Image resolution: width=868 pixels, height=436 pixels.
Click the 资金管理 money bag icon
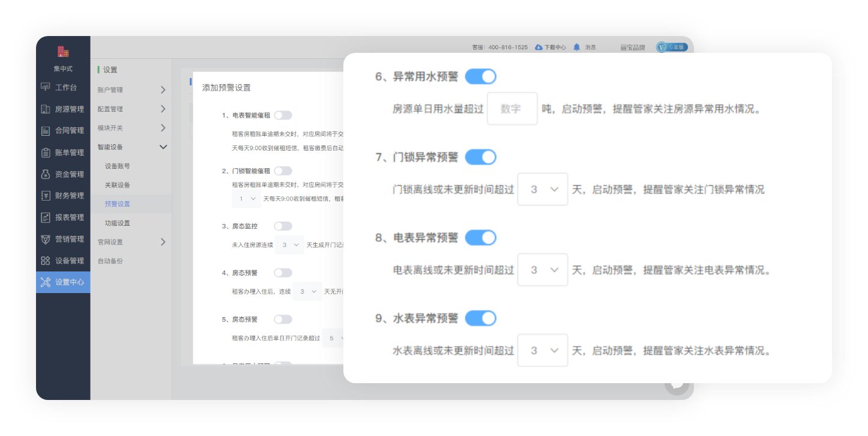46,174
